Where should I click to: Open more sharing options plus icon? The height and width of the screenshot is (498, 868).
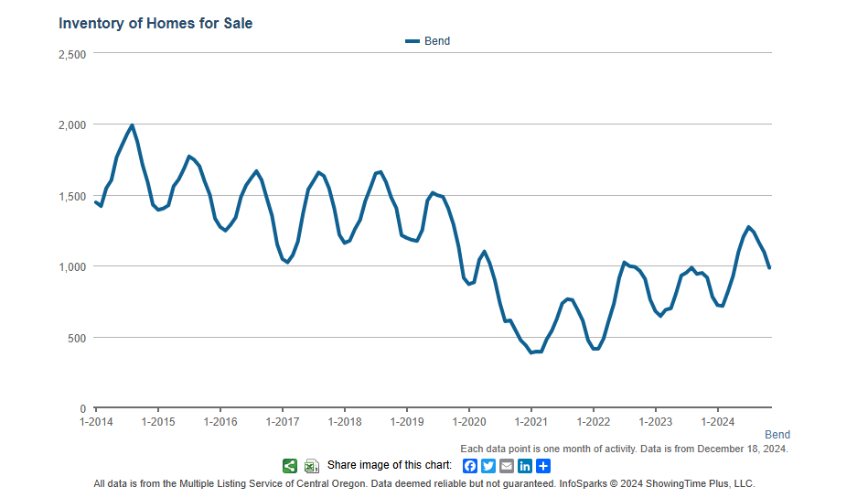click(543, 466)
